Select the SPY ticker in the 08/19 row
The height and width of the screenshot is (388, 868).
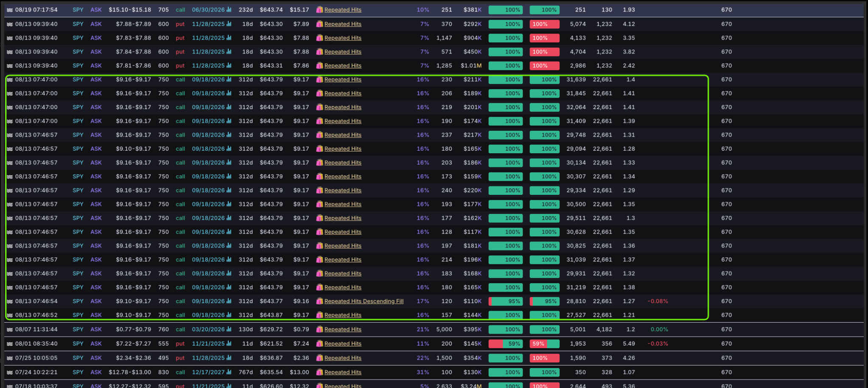click(78, 10)
